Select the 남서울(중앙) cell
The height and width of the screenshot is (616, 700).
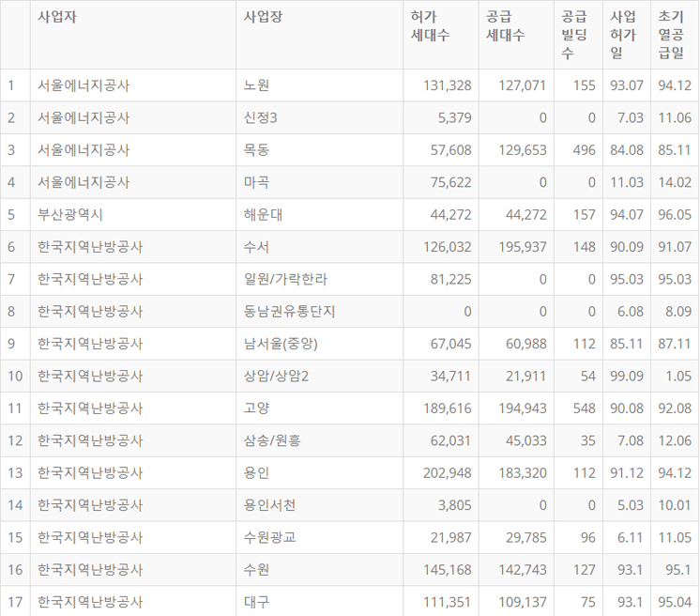pos(282,344)
